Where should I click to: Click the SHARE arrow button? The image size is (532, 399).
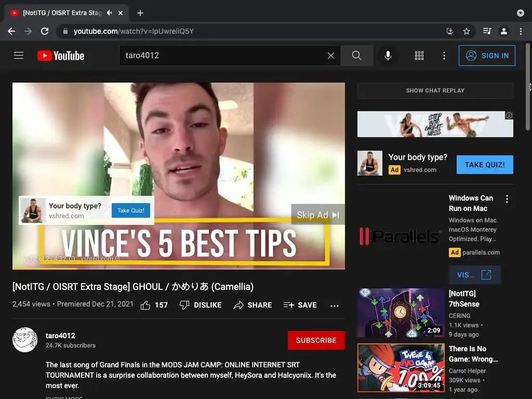tap(253, 305)
